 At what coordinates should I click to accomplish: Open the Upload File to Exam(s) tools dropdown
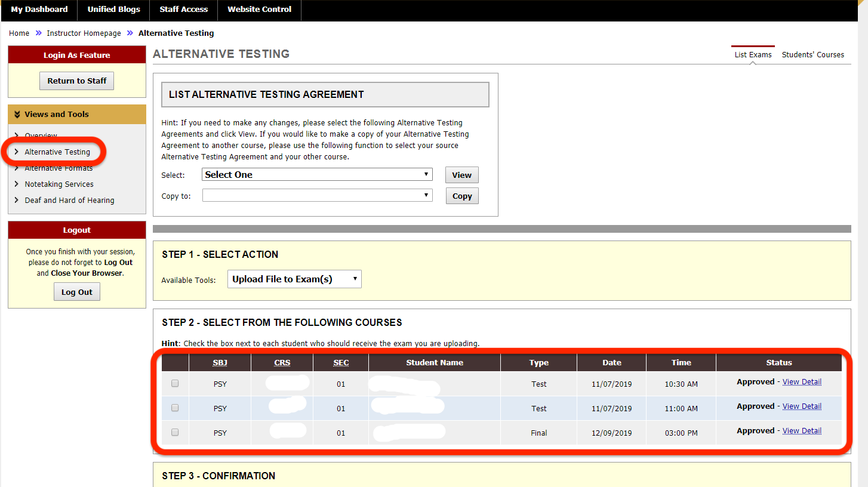(294, 279)
